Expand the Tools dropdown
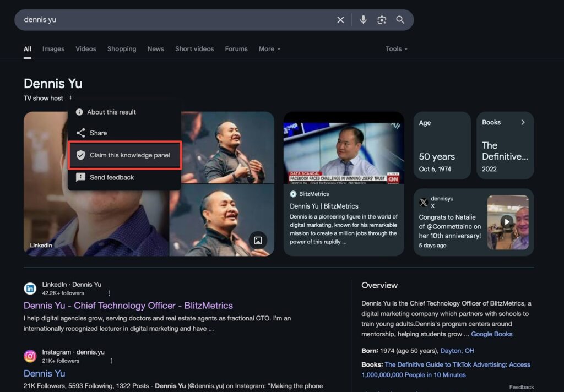The image size is (564, 392). coord(397,49)
